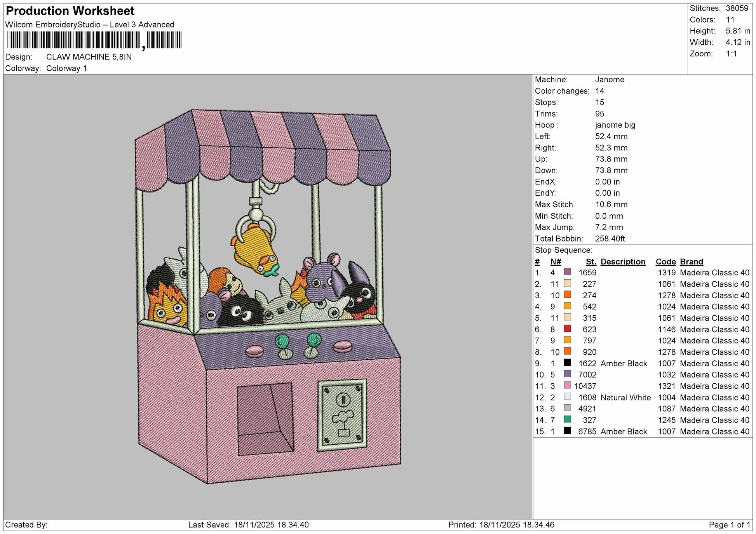The image size is (756, 534).
Task: Select the hoop value "janome big"
Action: [x=615, y=125]
